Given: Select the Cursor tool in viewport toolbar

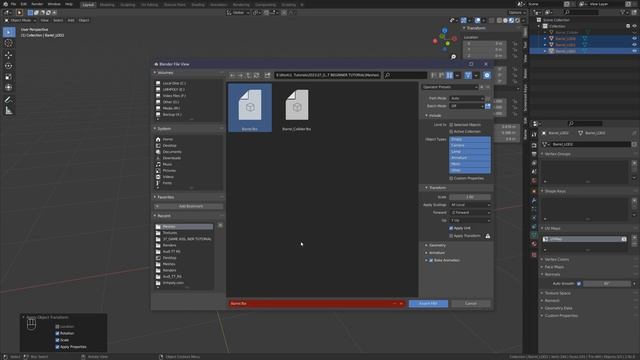Looking at the screenshot, I should [x=9, y=43].
